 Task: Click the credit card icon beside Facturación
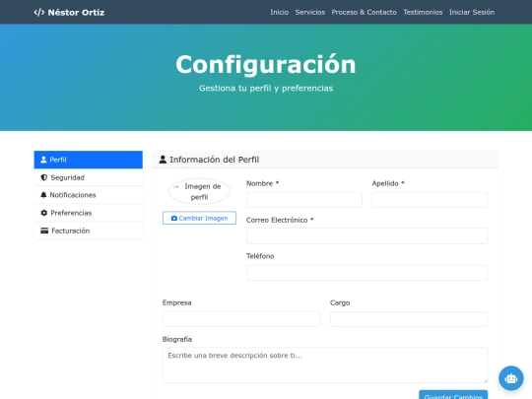click(44, 231)
